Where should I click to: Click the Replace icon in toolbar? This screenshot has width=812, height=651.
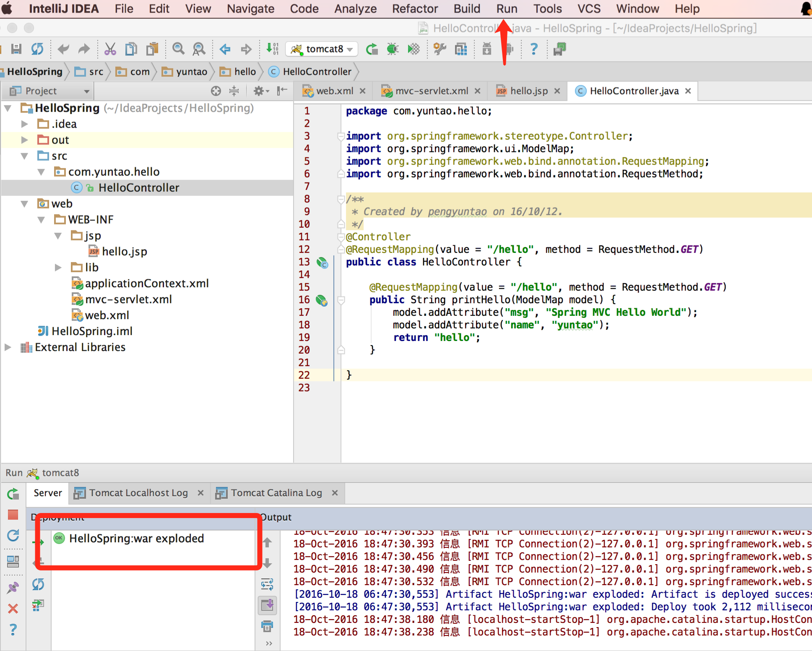point(199,49)
